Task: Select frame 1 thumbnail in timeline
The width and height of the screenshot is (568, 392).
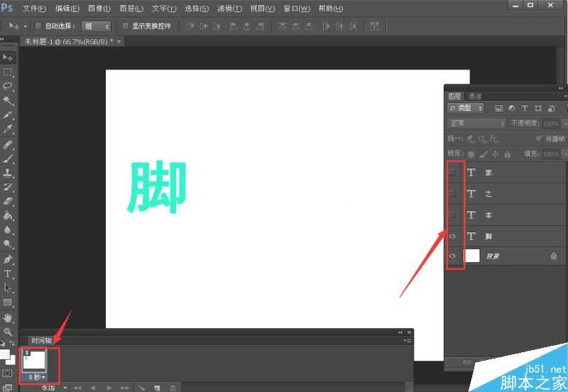Action: pyautogui.click(x=35, y=359)
